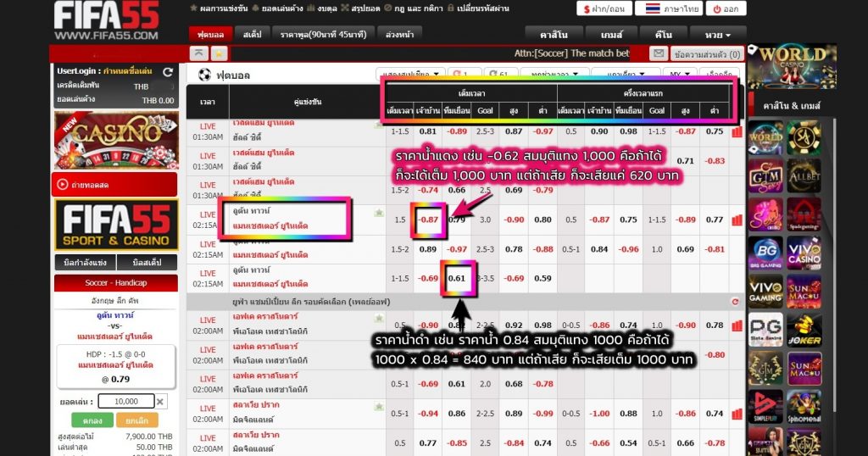Open the Vivo Gaming icon

click(765, 292)
